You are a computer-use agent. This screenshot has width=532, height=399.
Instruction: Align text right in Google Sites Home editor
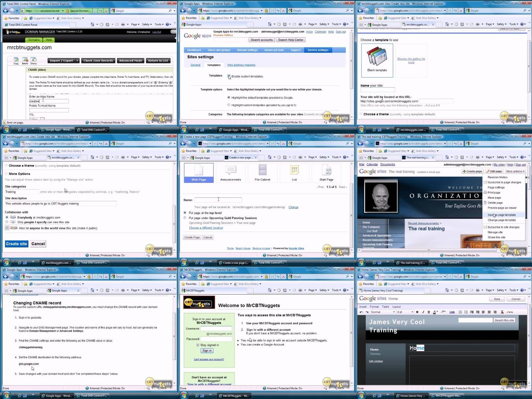[495, 312]
